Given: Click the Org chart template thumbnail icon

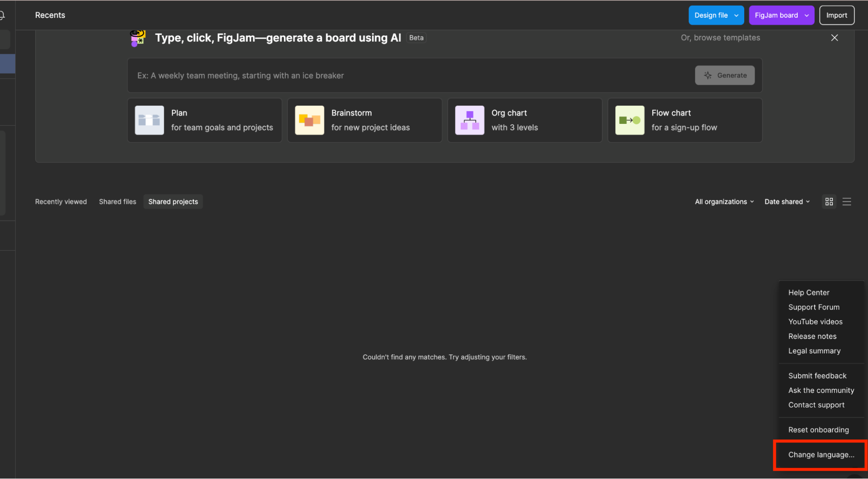Looking at the screenshot, I should pyautogui.click(x=470, y=120).
